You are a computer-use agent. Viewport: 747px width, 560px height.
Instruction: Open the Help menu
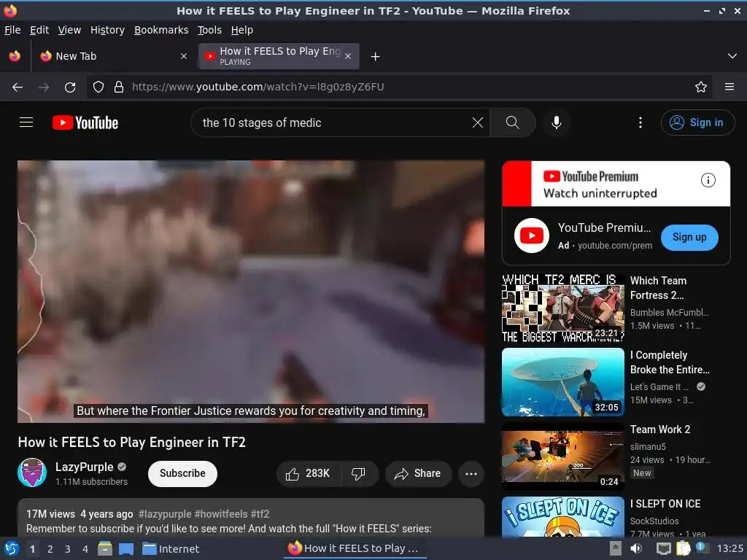coord(242,30)
